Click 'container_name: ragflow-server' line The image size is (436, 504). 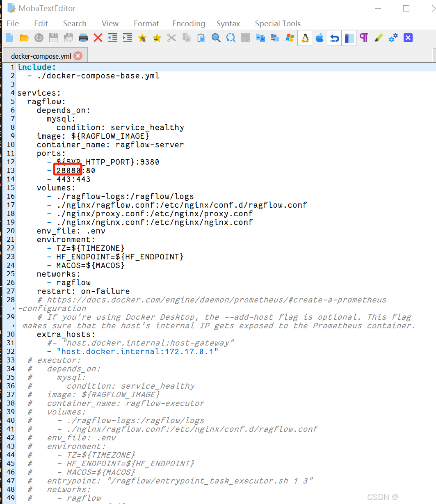(x=110, y=144)
